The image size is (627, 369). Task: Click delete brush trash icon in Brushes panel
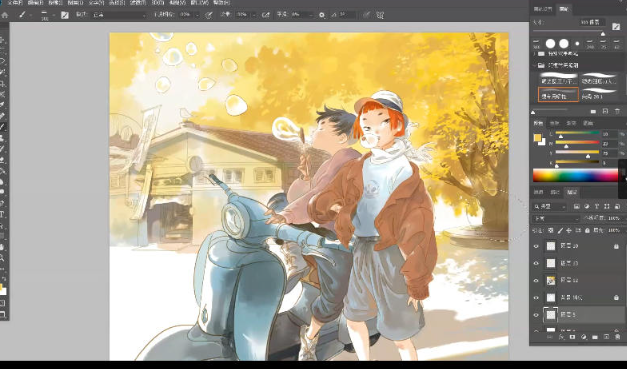[x=617, y=111]
